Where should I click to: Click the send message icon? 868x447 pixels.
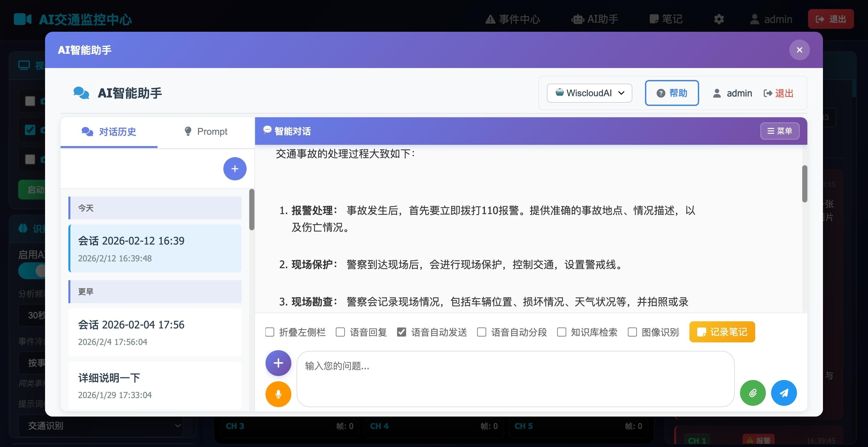click(784, 393)
